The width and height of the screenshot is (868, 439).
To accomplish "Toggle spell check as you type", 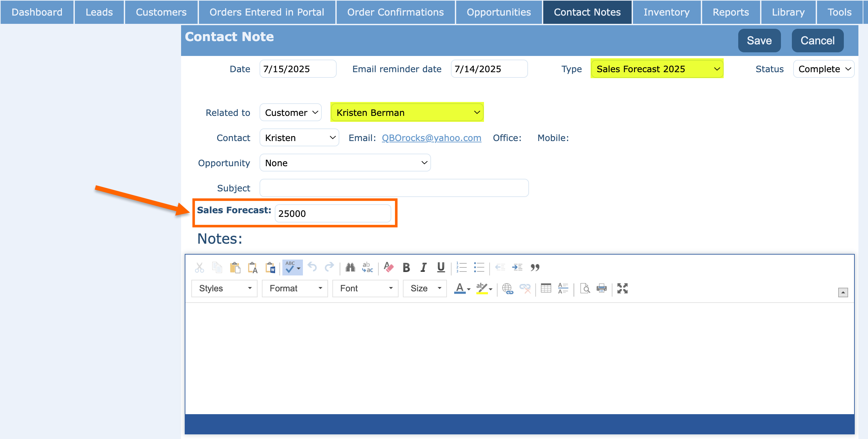I will (x=290, y=268).
